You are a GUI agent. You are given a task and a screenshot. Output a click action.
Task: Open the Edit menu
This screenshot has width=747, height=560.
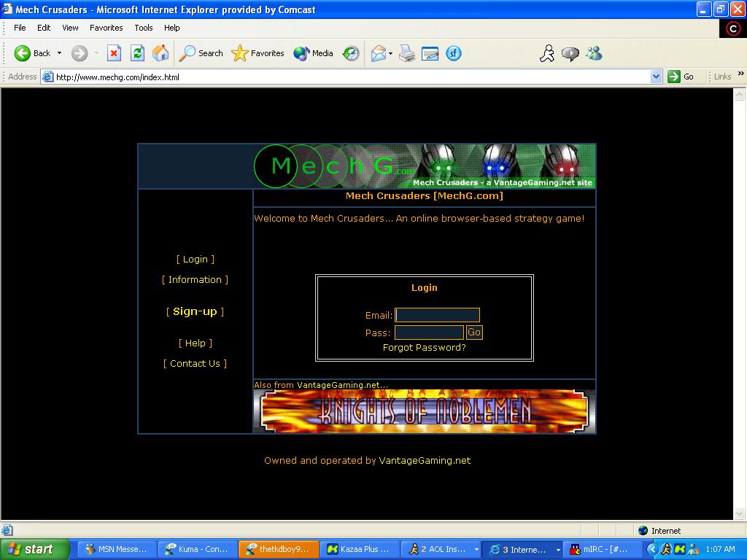coord(44,28)
